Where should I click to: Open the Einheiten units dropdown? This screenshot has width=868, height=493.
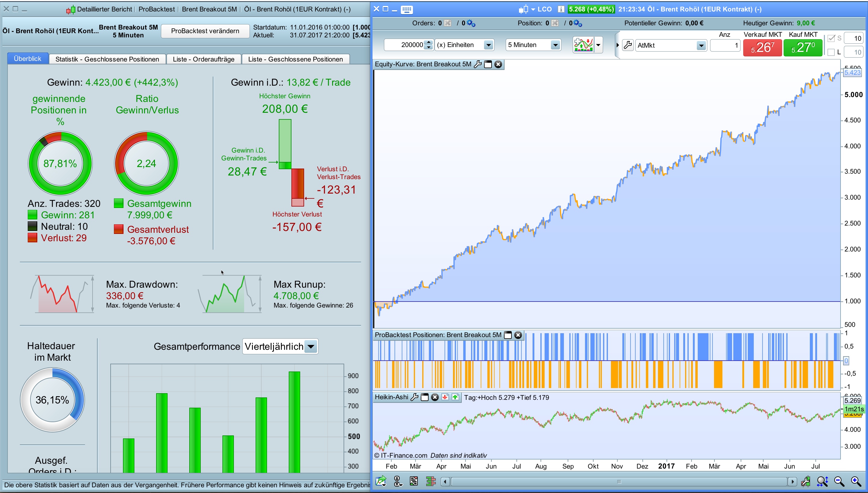(x=488, y=45)
